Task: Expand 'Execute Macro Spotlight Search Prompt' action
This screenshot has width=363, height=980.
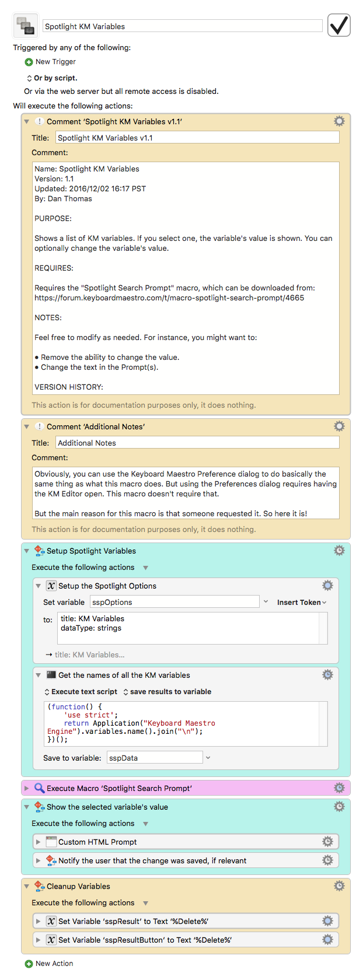Action: [27, 789]
